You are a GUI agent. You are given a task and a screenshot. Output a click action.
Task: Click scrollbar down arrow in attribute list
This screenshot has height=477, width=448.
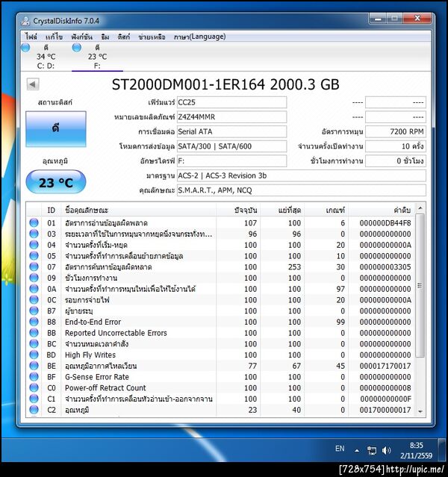pyautogui.click(x=420, y=411)
